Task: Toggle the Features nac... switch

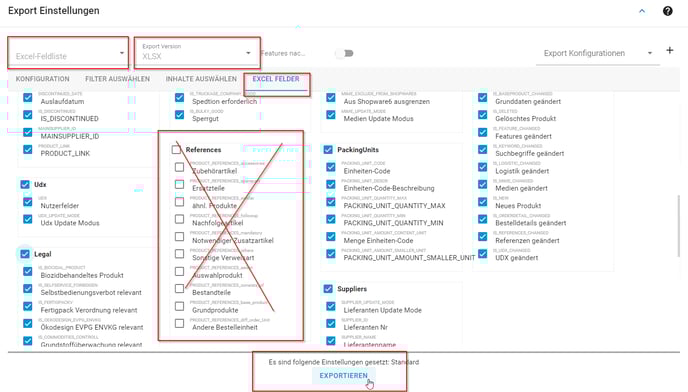Action: pos(344,53)
